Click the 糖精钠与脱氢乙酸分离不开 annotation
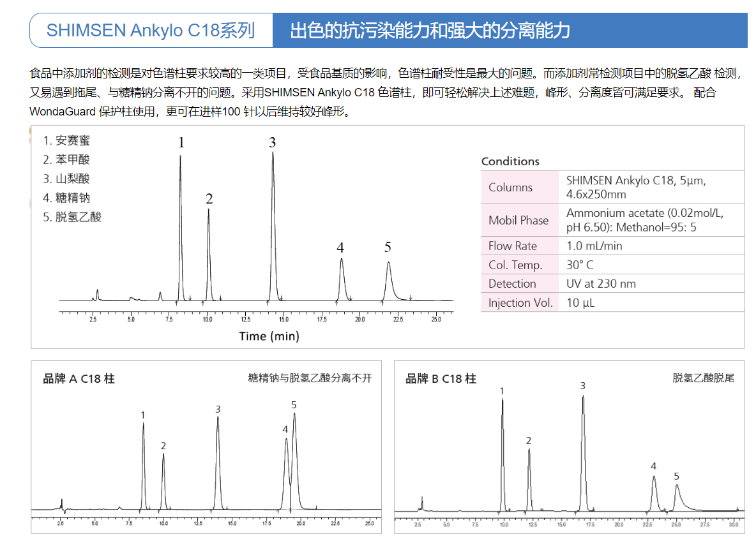Screen dimensions: 756x548 (x=310, y=378)
